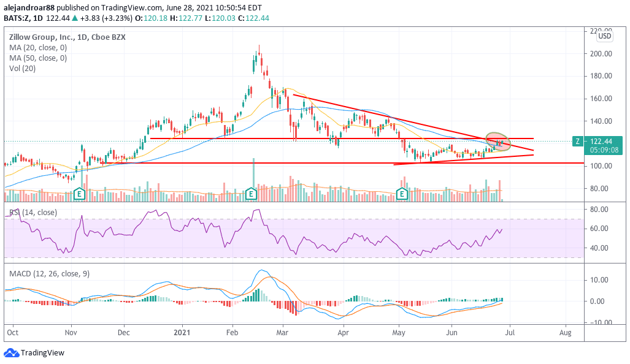Click the BATS:Z symbol in header

17,18
